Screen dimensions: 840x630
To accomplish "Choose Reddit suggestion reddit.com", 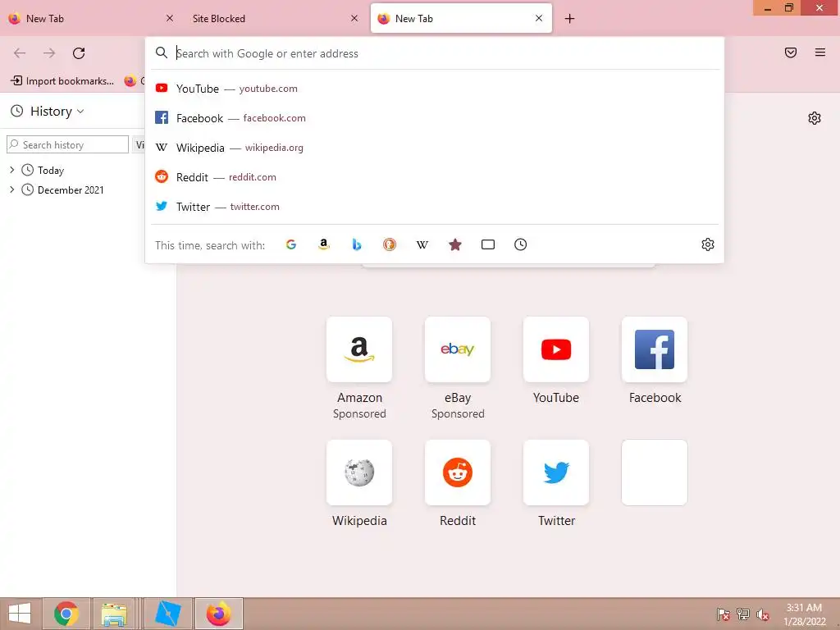I will click(435, 177).
